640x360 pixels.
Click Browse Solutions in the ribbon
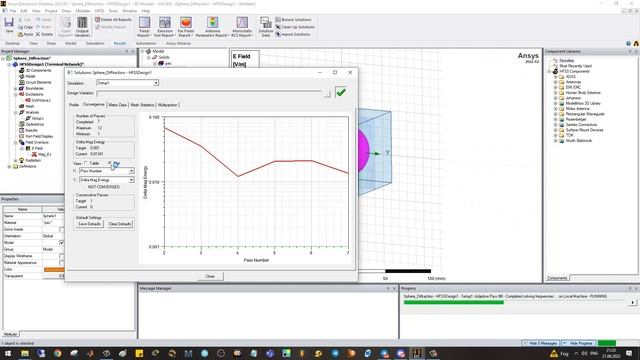pos(293,20)
